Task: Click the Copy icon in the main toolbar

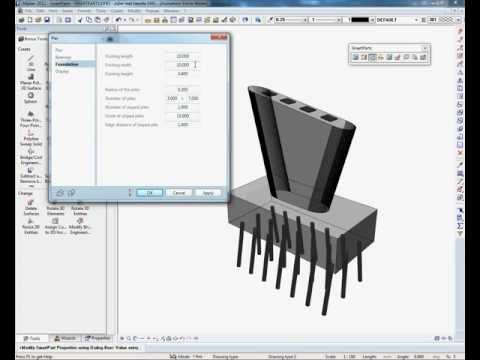Action: point(89,20)
